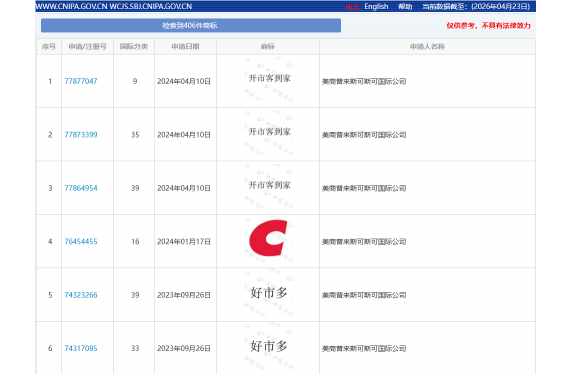This screenshot has width=570, height=374.
Task: Open application number 76454455
Action: 81,241
